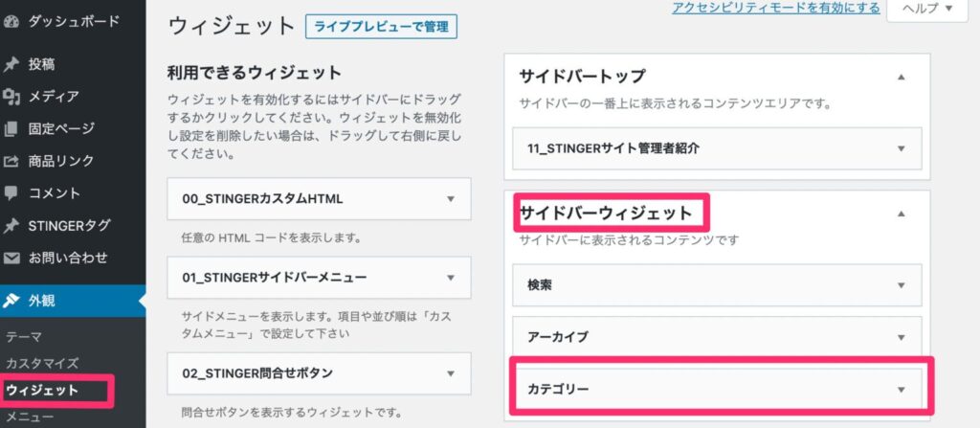980x428 pixels.
Task: Open the コメント speech bubble icon
Action: [11, 193]
